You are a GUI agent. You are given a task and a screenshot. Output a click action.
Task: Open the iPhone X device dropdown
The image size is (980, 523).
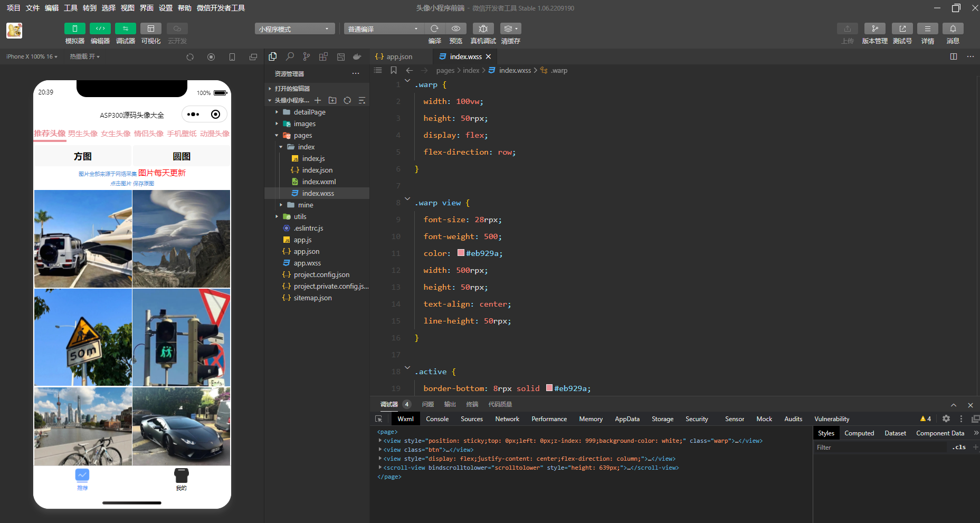(32, 56)
